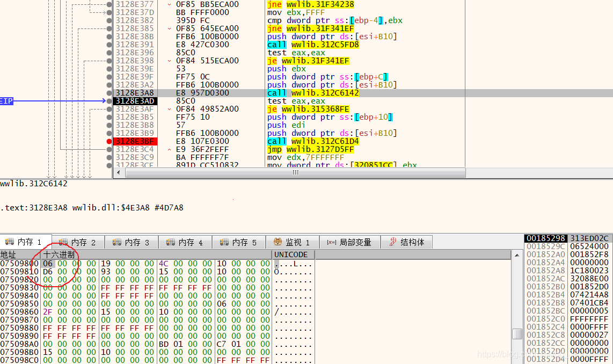
Task: Select the BD byte at 075098A0
Action: [x=163, y=344]
